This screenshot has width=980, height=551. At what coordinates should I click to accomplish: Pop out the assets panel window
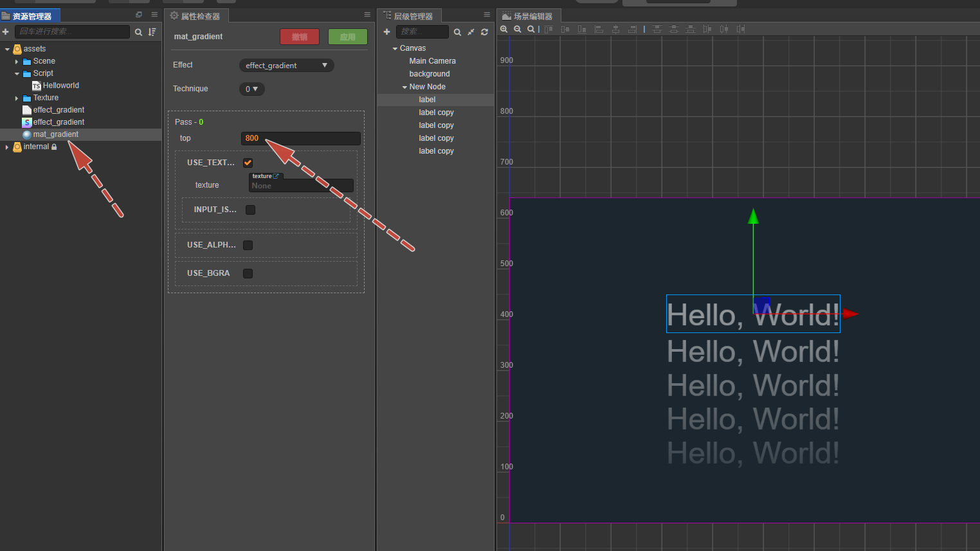click(x=139, y=14)
